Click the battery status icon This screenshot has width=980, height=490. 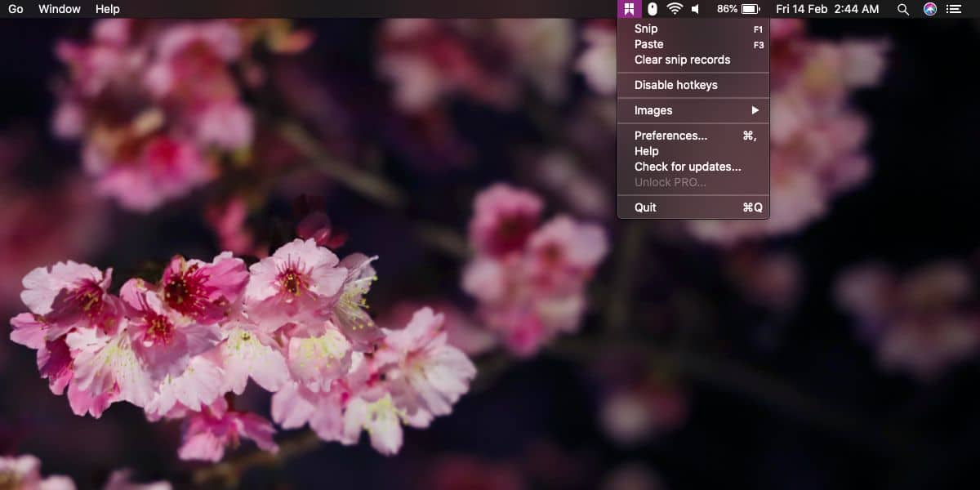pyautogui.click(x=751, y=9)
